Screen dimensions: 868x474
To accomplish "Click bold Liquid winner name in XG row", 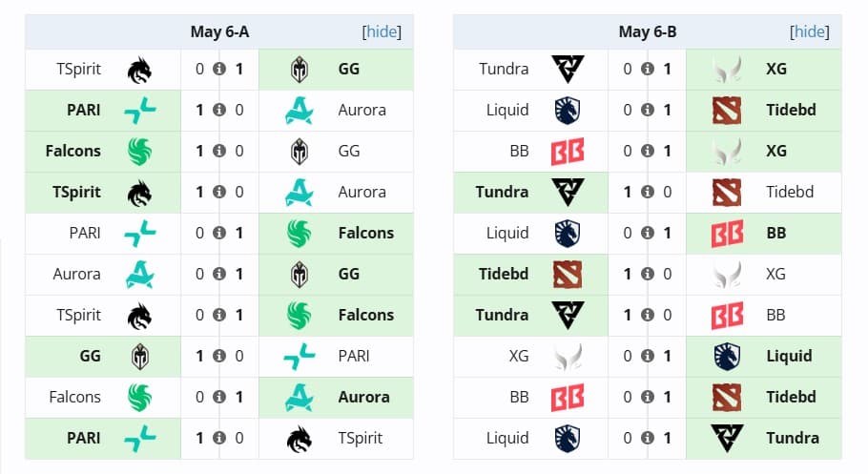I will (789, 356).
